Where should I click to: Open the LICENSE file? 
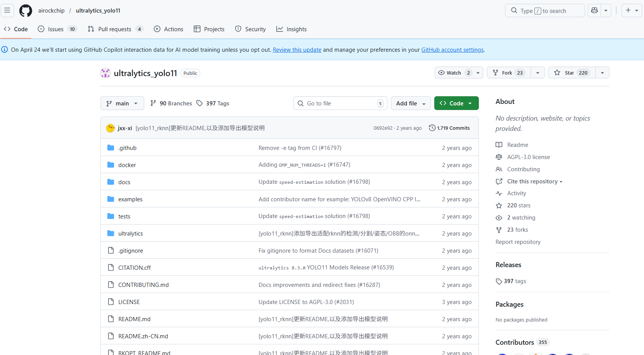click(129, 302)
